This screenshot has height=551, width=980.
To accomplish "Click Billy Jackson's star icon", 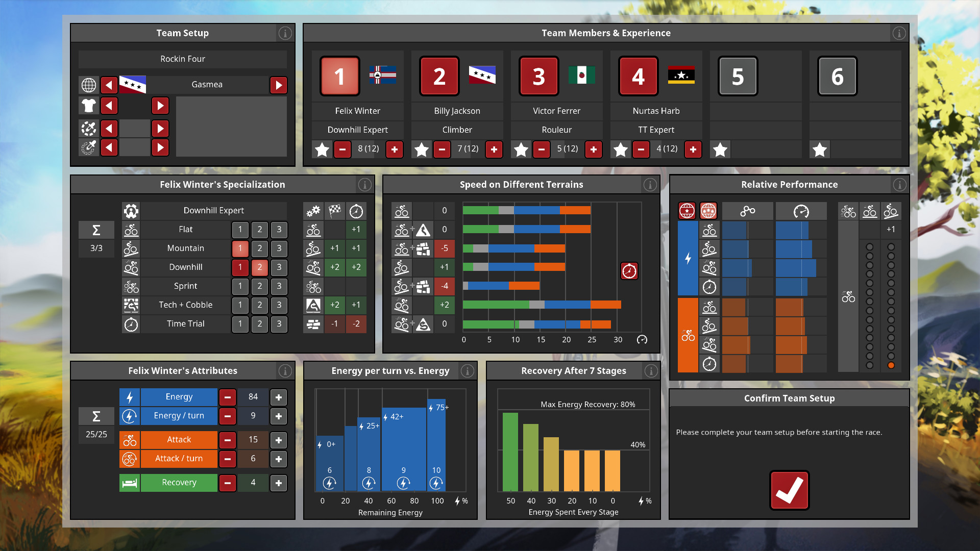I will 422,149.
